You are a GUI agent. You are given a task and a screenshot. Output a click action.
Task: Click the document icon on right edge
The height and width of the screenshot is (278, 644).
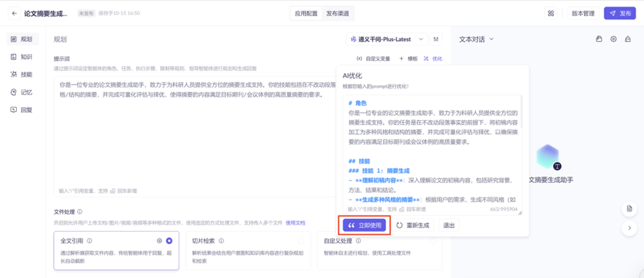pyautogui.click(x=629, y=209)
